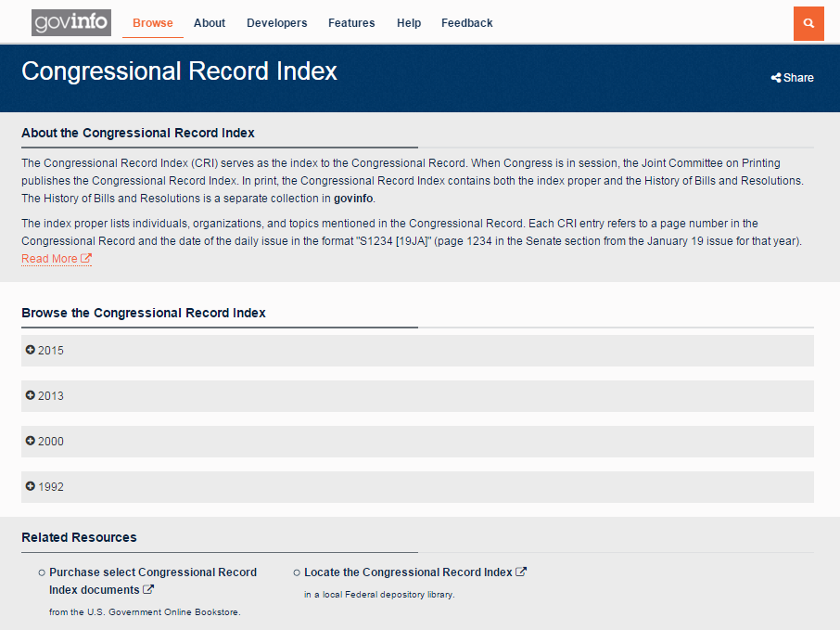
Task: Click the external link icon next to Read More
Action: tap(85, 258)
